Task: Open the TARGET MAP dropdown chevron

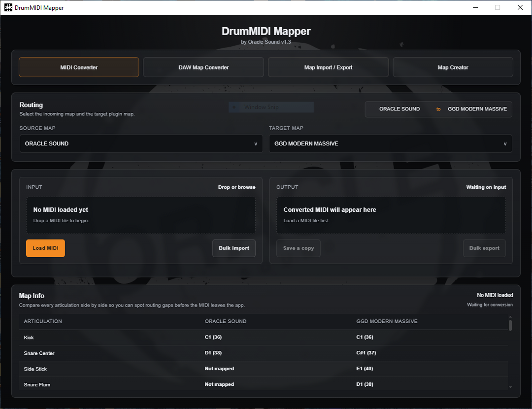Action: 505,143
